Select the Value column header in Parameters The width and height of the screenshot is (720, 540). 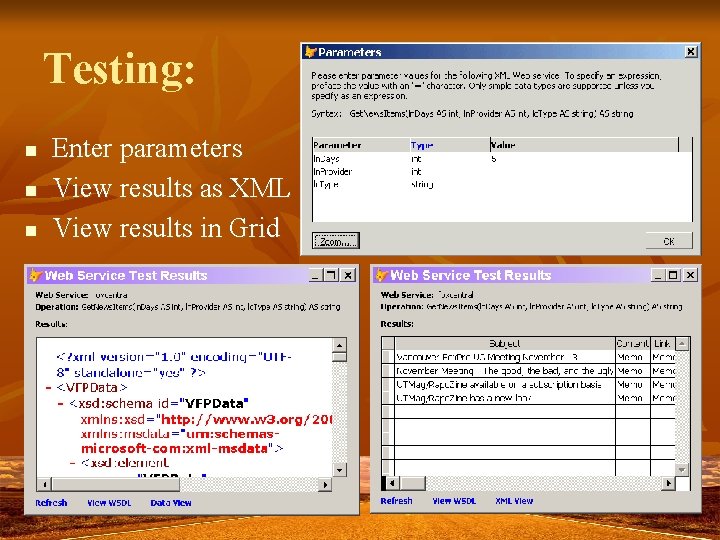point(584,145)
